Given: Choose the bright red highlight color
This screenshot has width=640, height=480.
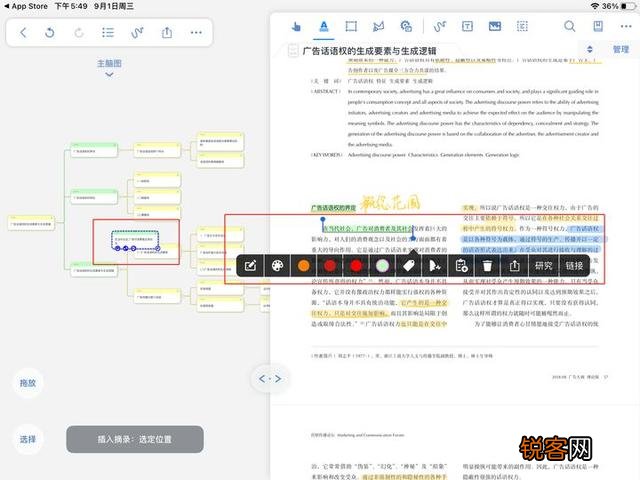Looking at the screenshot, I should 356,266.
